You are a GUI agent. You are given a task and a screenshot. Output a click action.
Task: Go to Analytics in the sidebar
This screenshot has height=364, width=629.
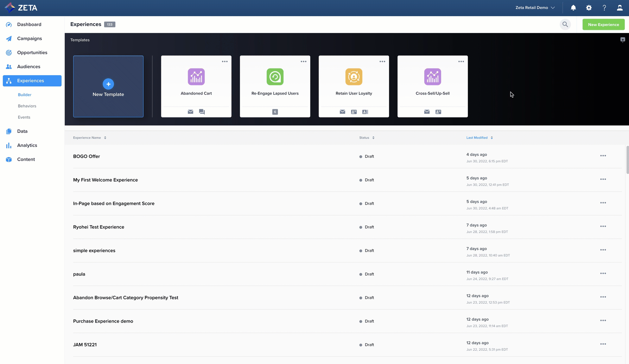pos(27,145)
